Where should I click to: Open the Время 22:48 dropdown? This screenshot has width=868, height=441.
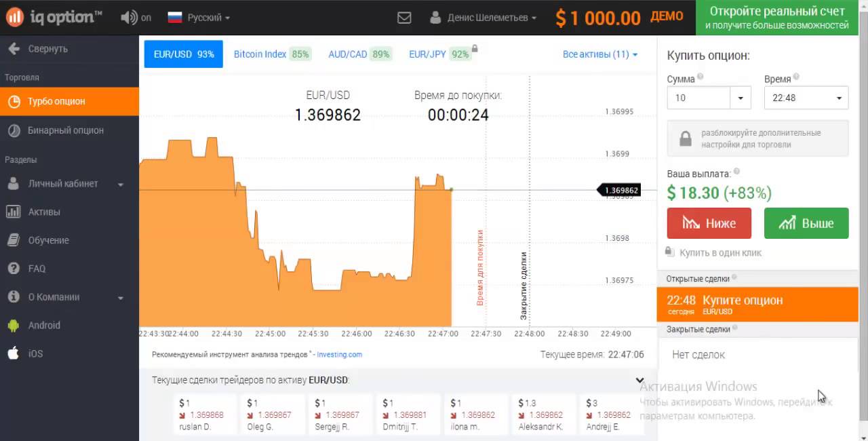click(806, 98)
